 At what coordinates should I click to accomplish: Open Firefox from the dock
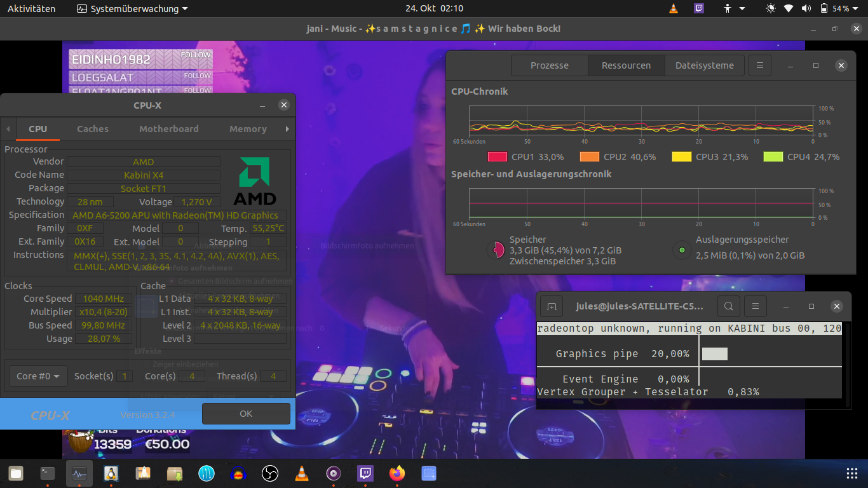[397, 473]
